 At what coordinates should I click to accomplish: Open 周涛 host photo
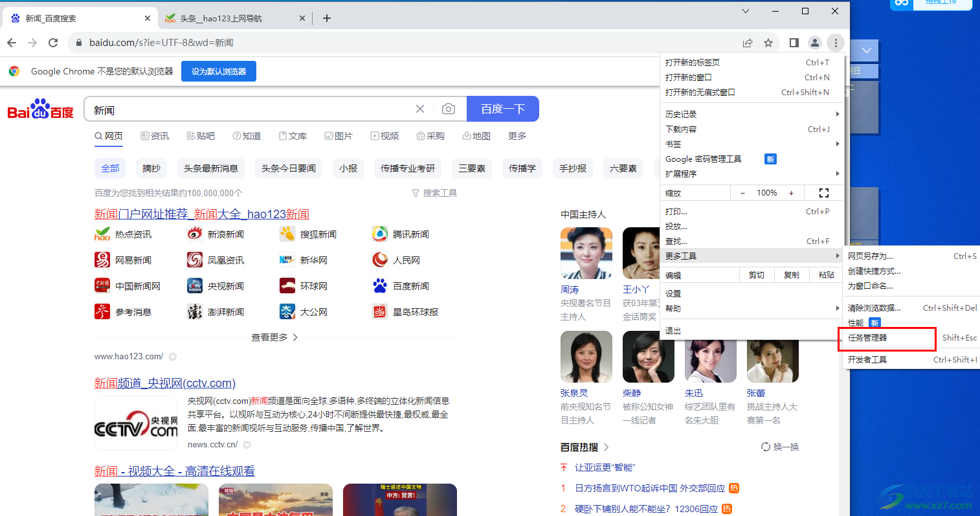[586, 253]
